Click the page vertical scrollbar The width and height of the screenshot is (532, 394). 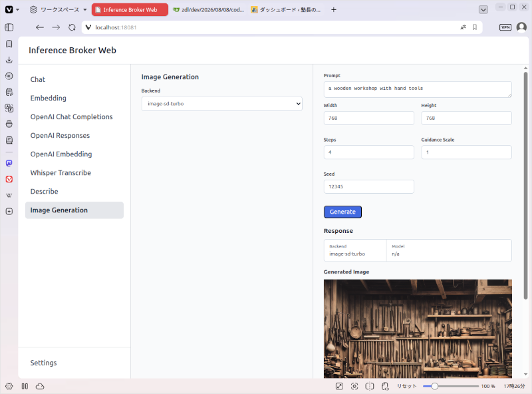[525, 186]
